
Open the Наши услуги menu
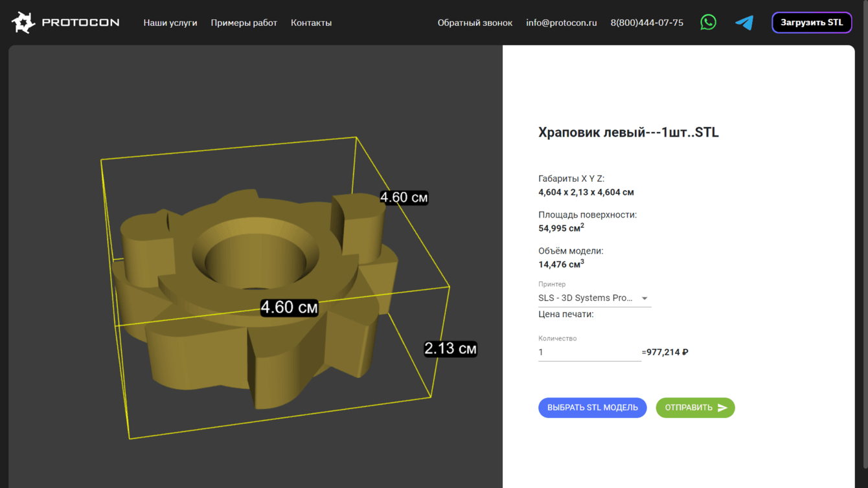click(x=170, y=23)
